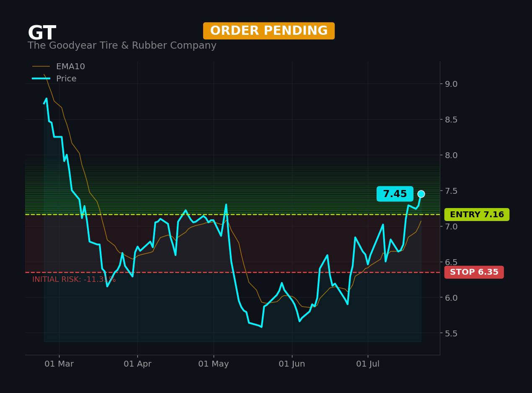This screenshot has width=532, height=393.
Task: Click the 7.45 current price label
Action: pyautogui.click(x=395, y=194)
